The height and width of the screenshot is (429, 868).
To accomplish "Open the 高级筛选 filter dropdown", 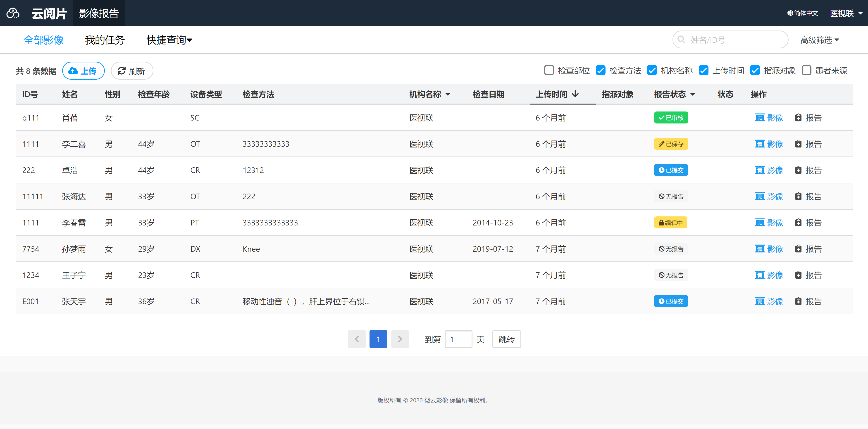I will [x=820, y=40].
